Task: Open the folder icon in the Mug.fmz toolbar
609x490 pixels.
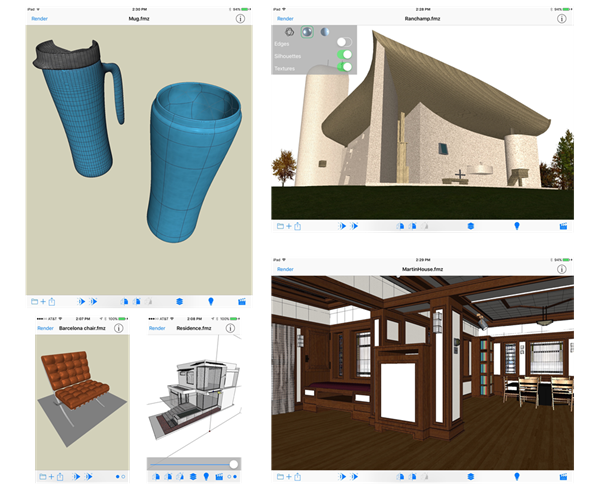Action: tap(35, 302)
